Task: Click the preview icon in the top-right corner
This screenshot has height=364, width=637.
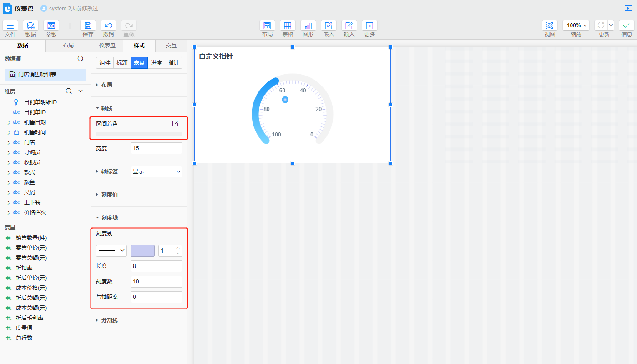Action: pos(628,9)
